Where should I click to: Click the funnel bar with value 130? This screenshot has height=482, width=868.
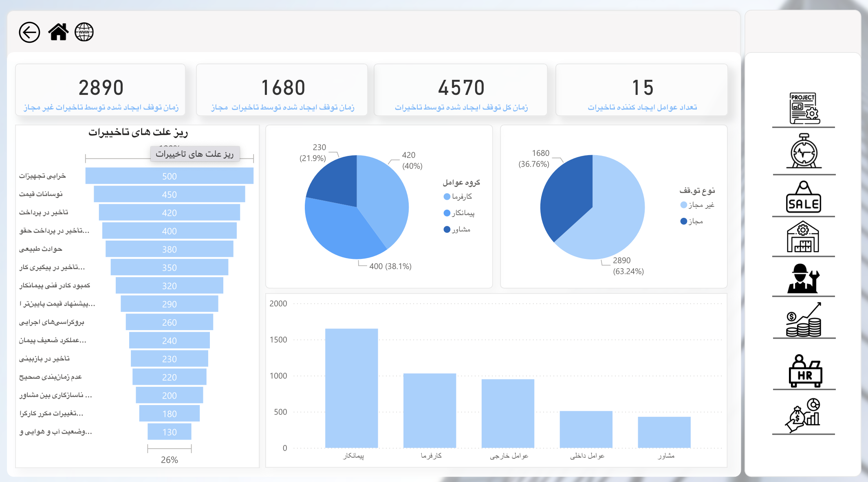coord(170,432)
